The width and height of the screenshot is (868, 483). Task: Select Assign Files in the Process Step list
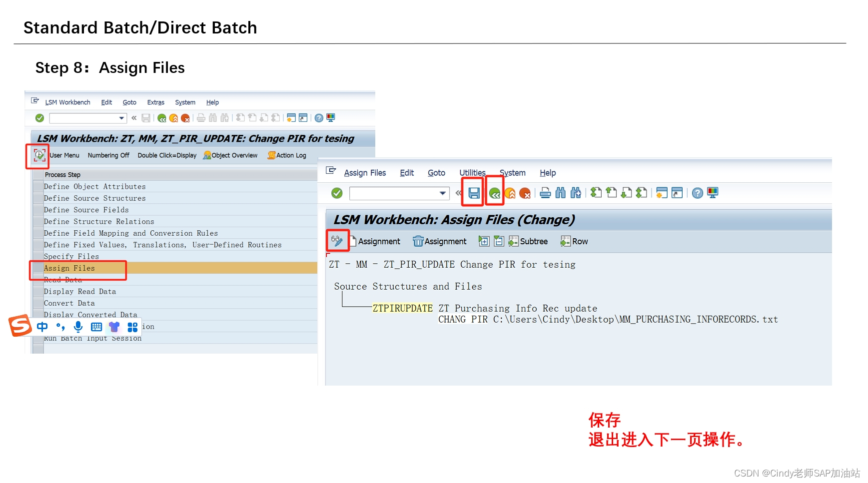[69, 268]
